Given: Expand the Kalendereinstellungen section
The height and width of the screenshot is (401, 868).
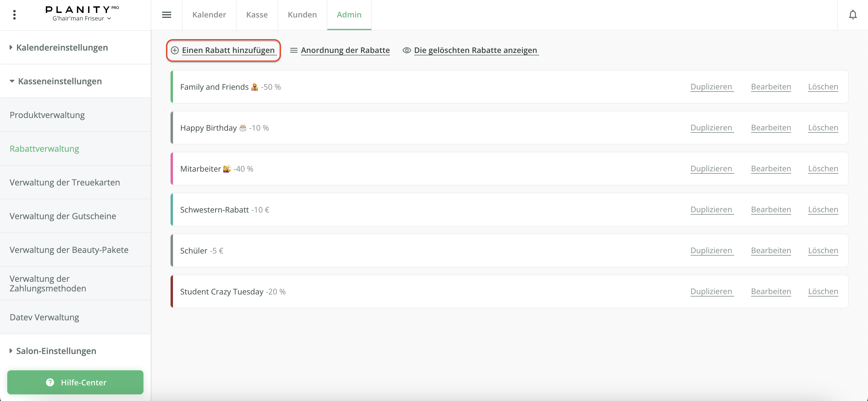Looking at the screenshot, I should click(x=62, y=48).
